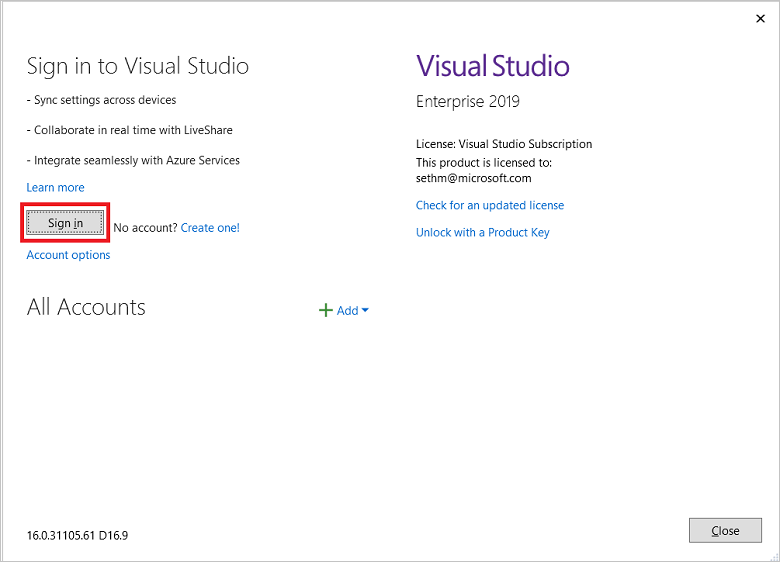The height and width of the screenshot is (562, 780).
Task: Click the Sign in to Visual Studio heading
Action: (x=138, y=67)
